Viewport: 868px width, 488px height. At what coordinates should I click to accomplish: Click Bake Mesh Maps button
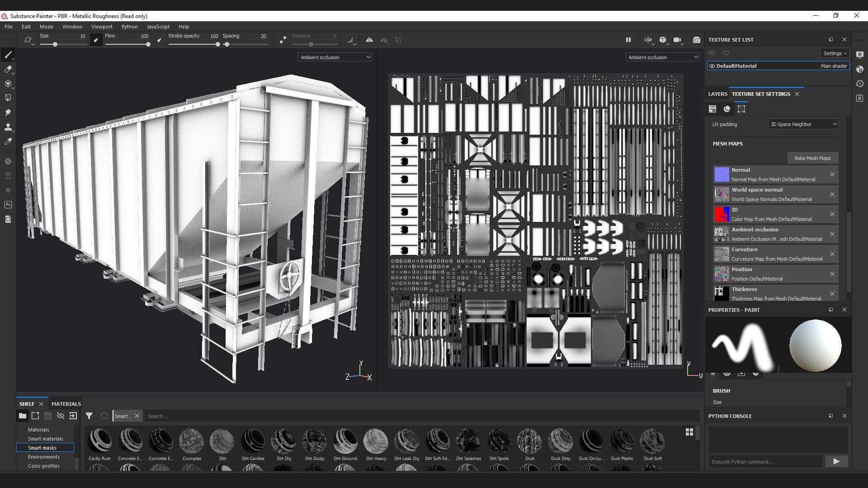(812, 158)
